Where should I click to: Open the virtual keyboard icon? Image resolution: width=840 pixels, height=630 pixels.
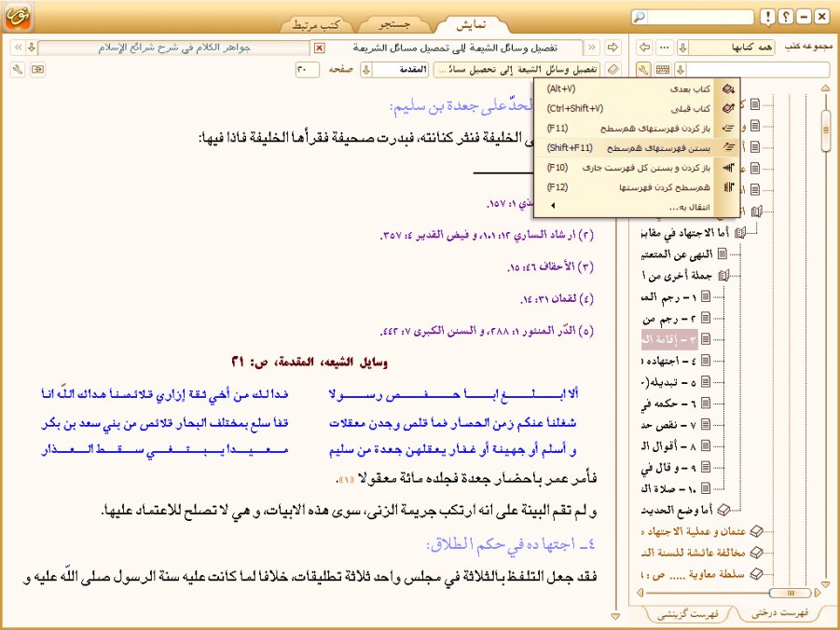point(663,70)
